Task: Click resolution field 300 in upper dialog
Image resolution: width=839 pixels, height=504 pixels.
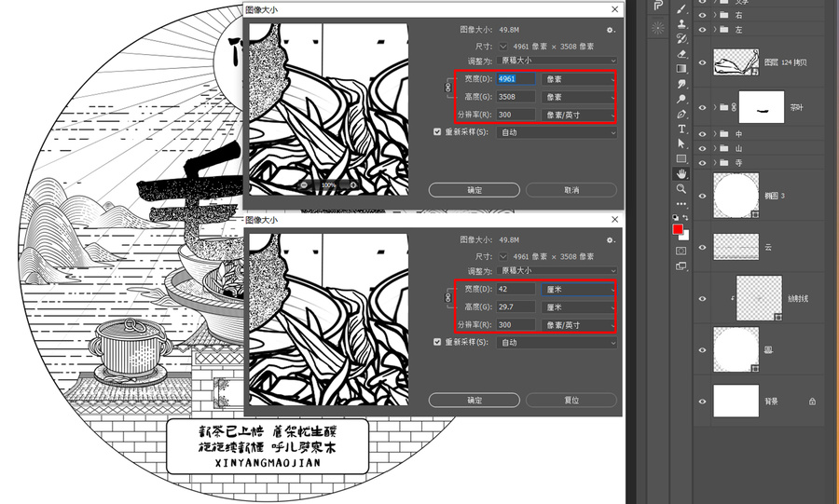Action: [516, 115]
